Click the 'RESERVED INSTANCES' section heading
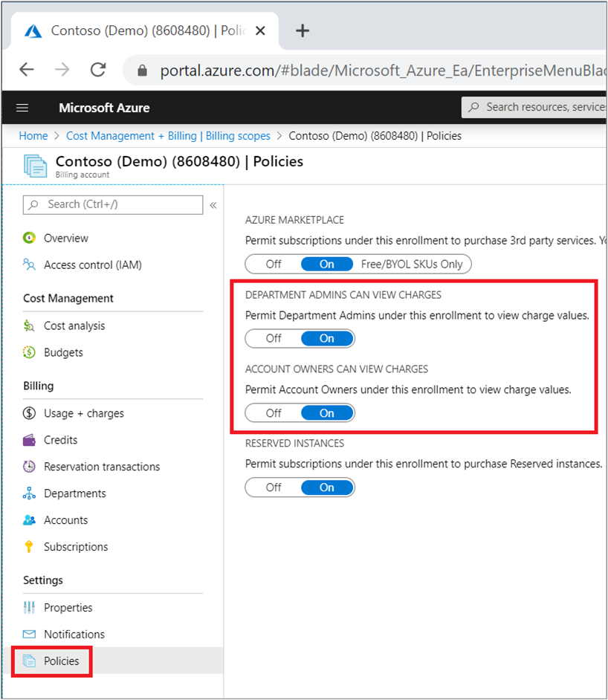Viewport: 608px width, 700px height. 294,443
